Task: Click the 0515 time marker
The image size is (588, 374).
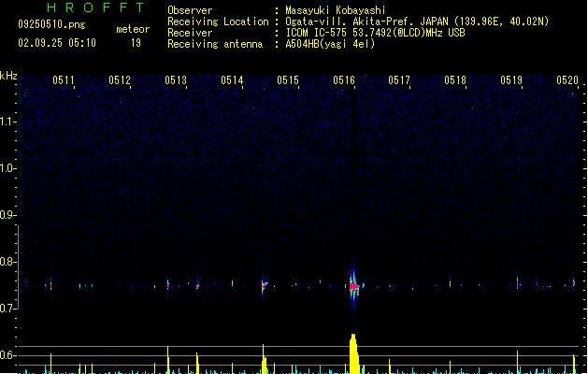Action: 288,80
